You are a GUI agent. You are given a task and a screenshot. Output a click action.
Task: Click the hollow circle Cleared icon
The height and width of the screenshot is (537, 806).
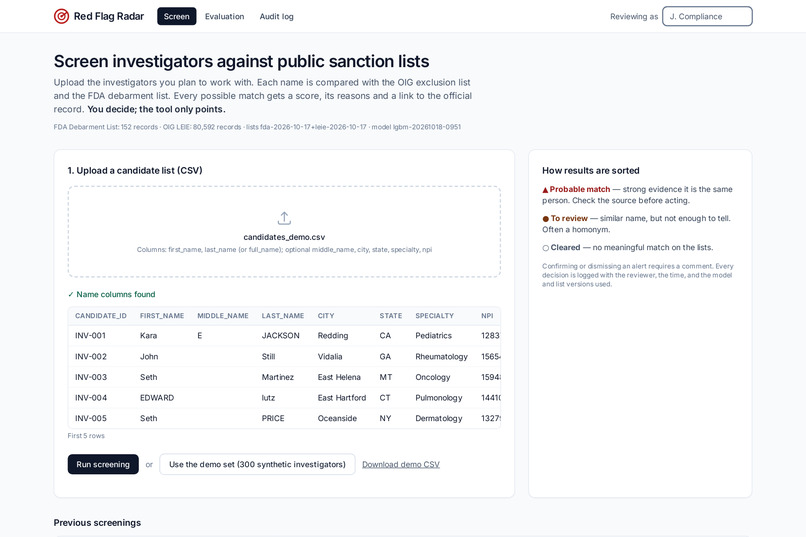click(545, 248)
